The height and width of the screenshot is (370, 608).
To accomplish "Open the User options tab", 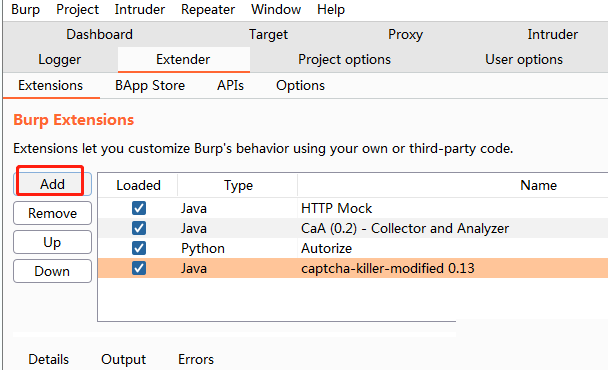I will 524,59.
